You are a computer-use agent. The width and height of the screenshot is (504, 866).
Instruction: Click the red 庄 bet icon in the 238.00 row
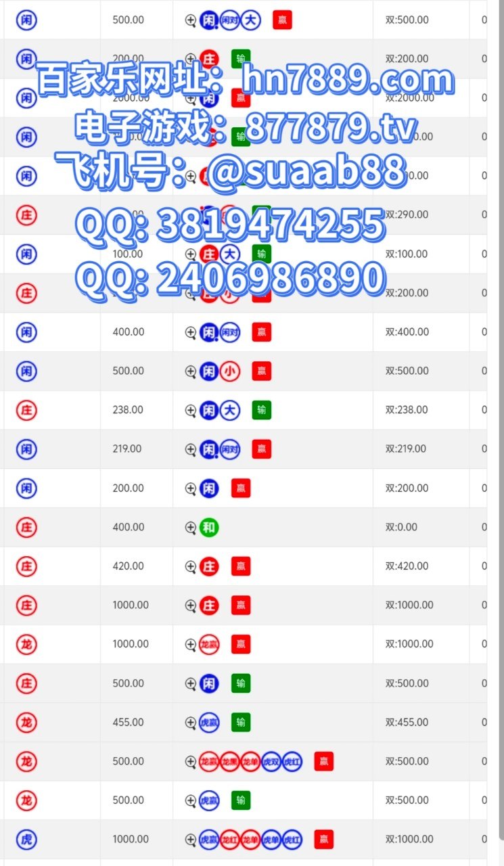[26, 410]
